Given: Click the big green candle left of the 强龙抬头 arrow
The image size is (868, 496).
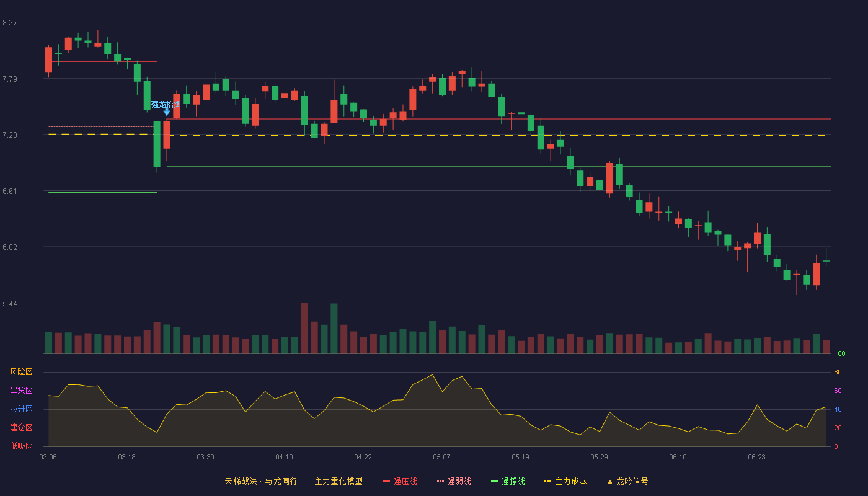Looking at the screenshot, I should [x=157, y=144].
